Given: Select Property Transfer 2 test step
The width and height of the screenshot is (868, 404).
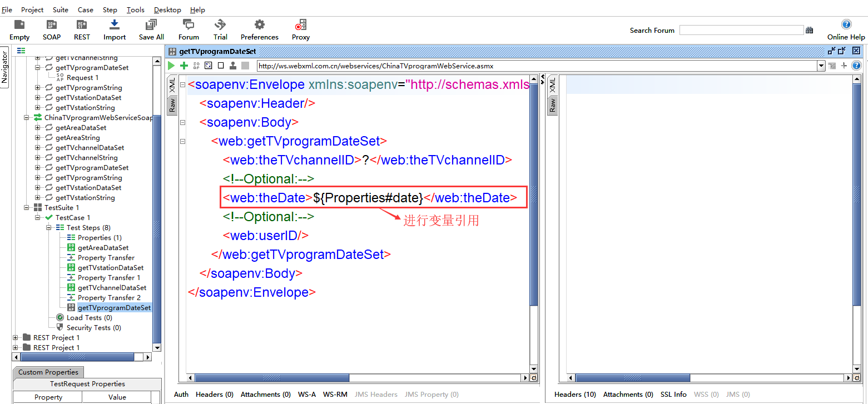Looking at the screenshot, I should (109, 298).
